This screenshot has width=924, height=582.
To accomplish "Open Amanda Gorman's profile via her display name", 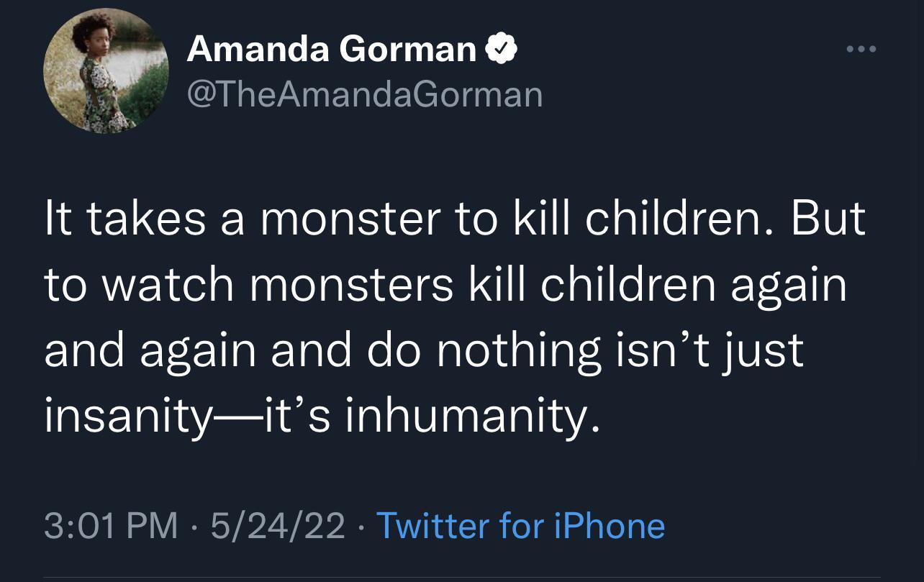I will click(x=331, y=49).
